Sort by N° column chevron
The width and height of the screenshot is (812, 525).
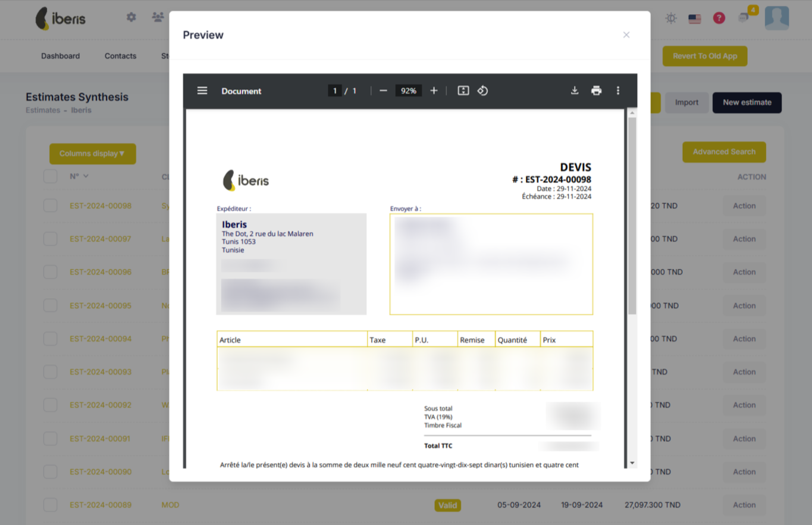(86, 176)
